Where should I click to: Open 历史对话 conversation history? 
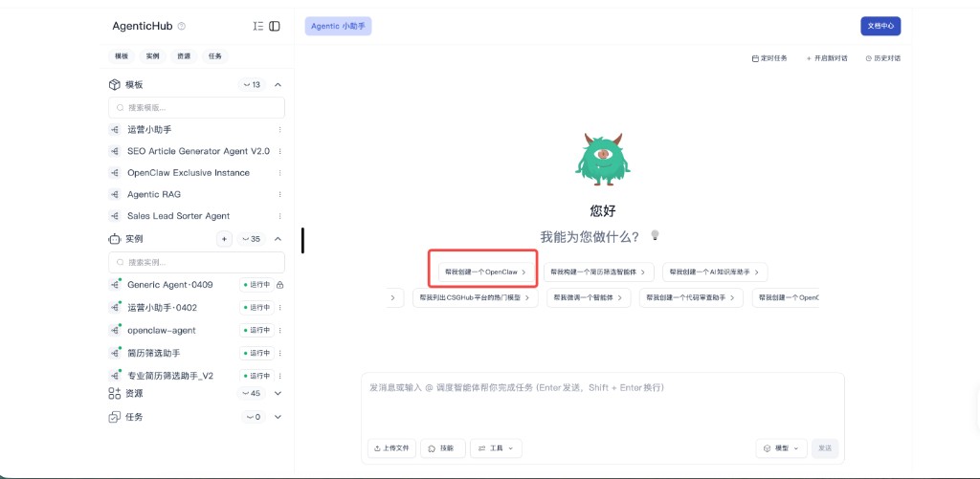pos(882,58)
